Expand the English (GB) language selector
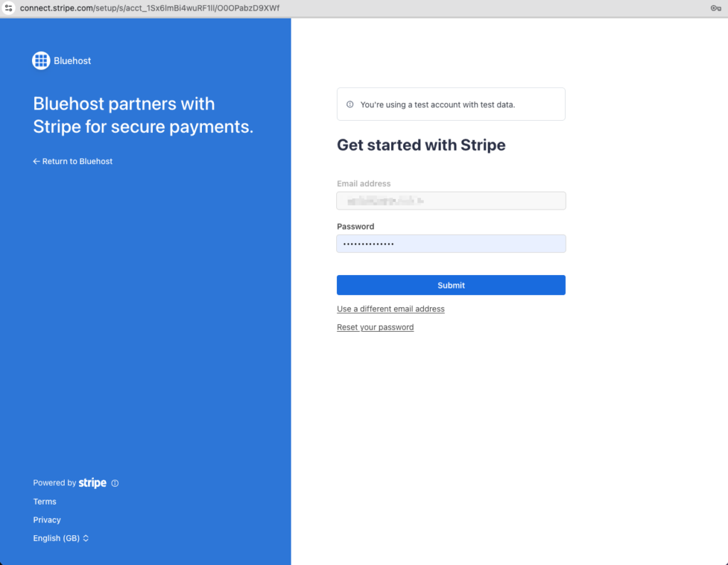The height and width of the screenshot is (565, 728). coord(60,539)
